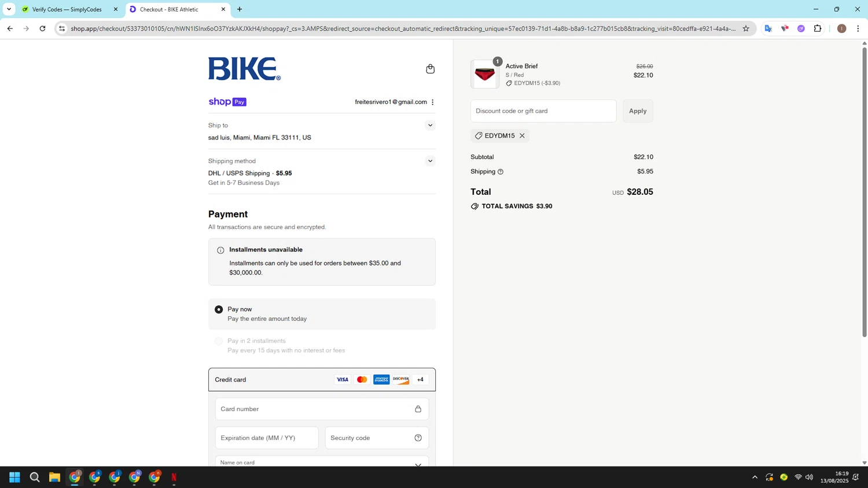Click the Total $28.05 amount
Image resolution: width=868 pixels, height=488 pixels.
(639, 192)
